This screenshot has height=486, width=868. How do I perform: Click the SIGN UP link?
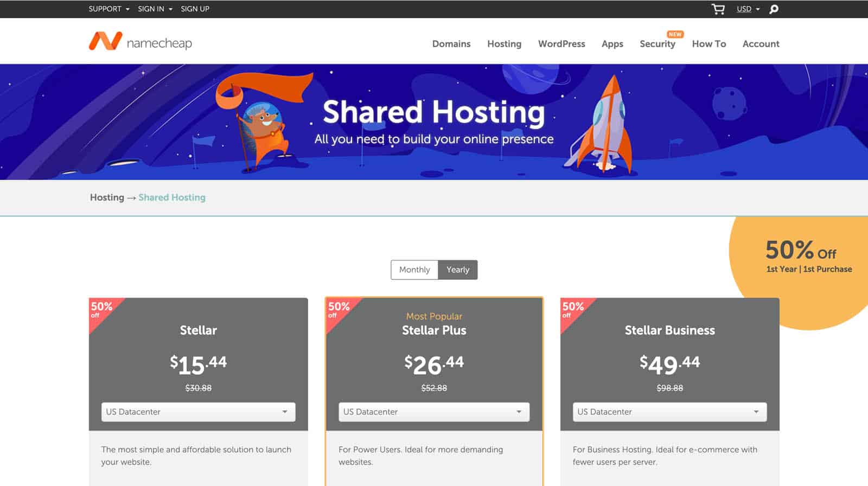click(195, 9)
